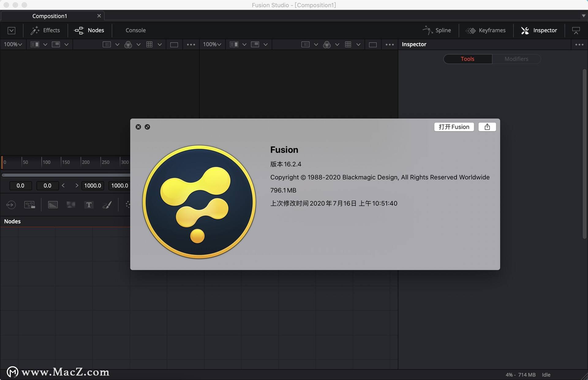Select the Tools tab in Inspector

tap(468, 59)
